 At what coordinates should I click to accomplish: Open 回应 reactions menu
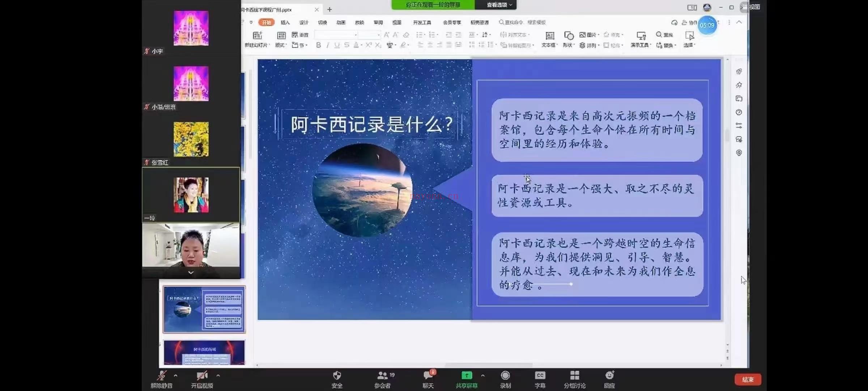click(x=609, y=379)
